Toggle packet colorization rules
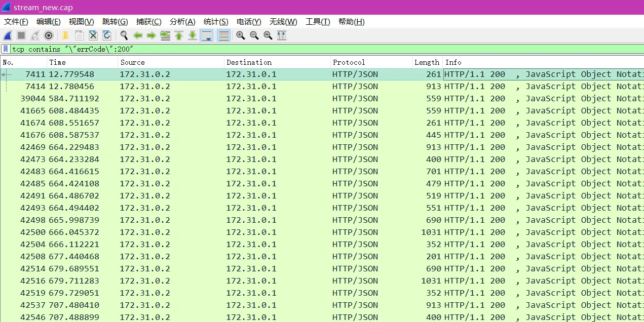Viewport: 644px width, 322px height. tap(223, 35)
